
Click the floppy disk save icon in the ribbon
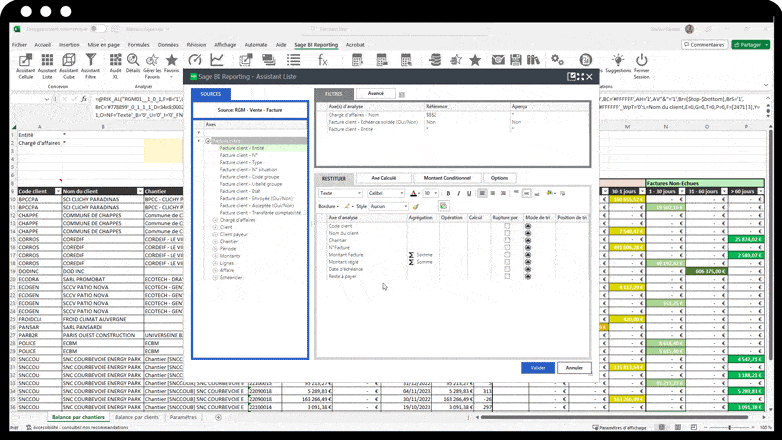click(x=516, y=60)
